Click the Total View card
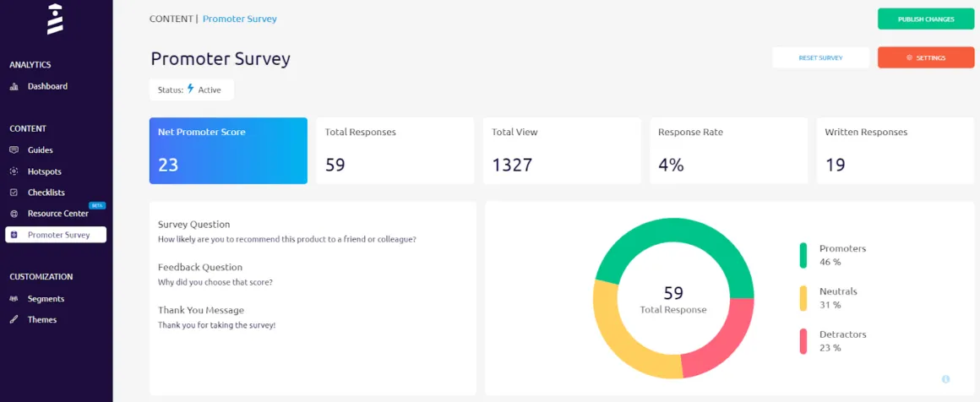980x402 pixels. point(562,150)
